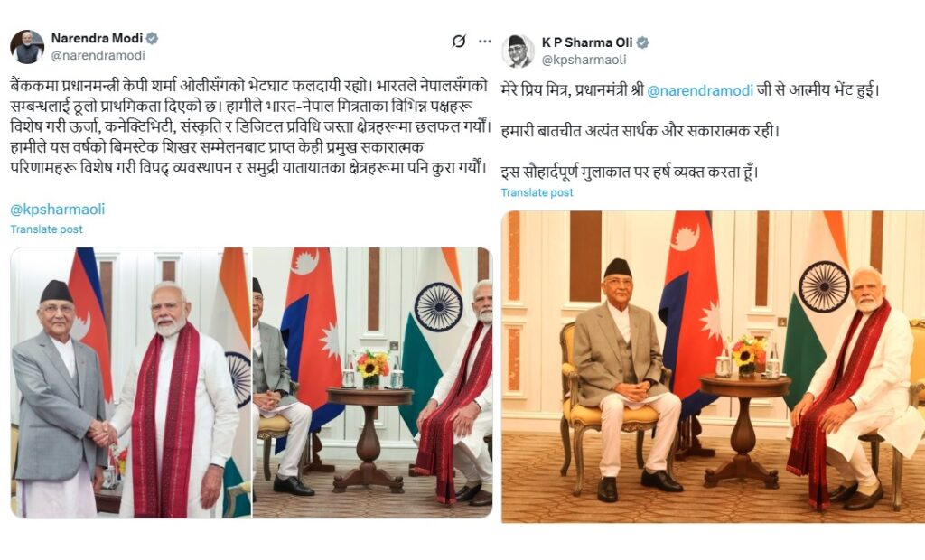The image size is (925, 560).
Task: Click the Hindi text of Oli's post
Action: coord(690,131)
